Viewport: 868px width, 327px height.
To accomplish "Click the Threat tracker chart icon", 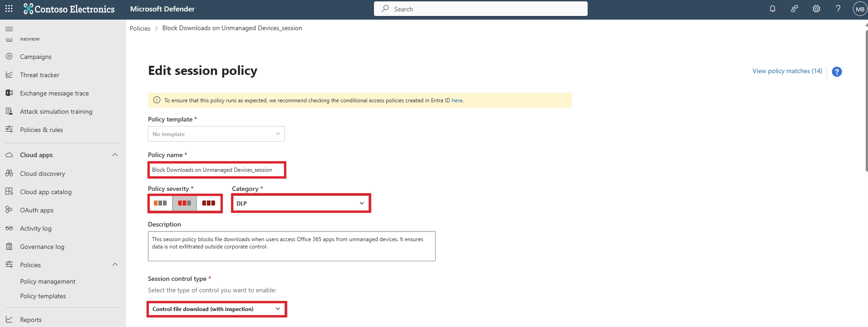I will pos(9,75).
